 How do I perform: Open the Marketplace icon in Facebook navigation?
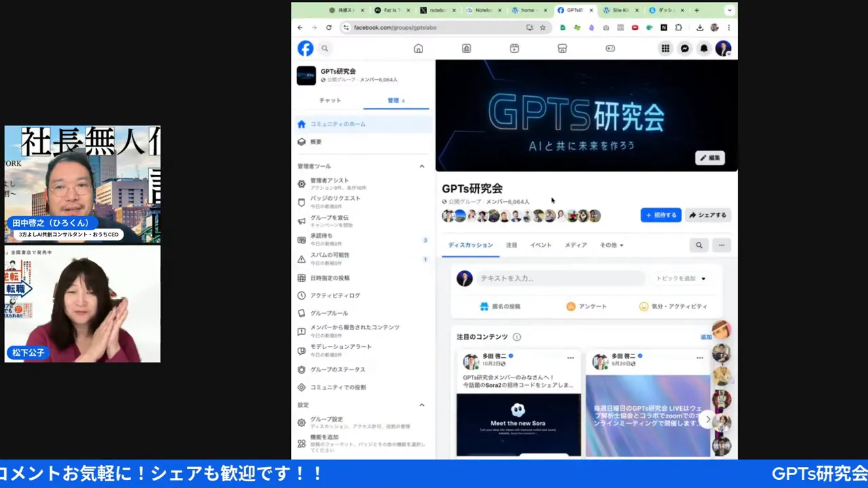[562, 48]
